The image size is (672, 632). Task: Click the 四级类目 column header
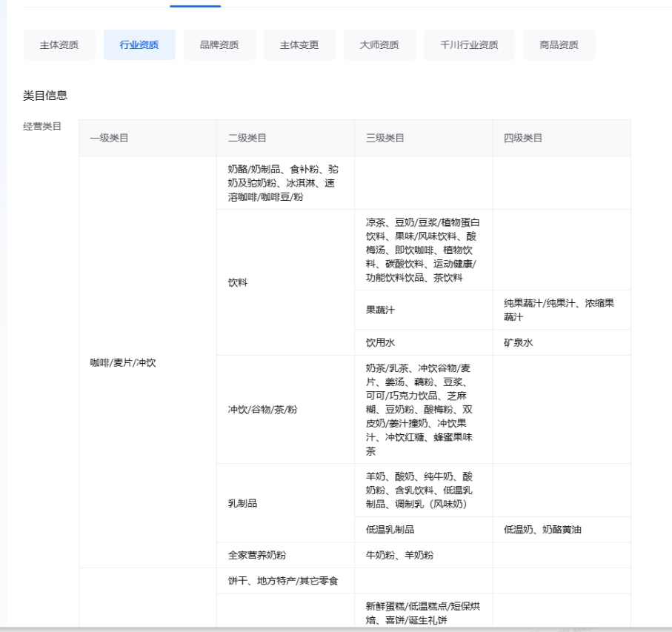(x=523, y=138)
